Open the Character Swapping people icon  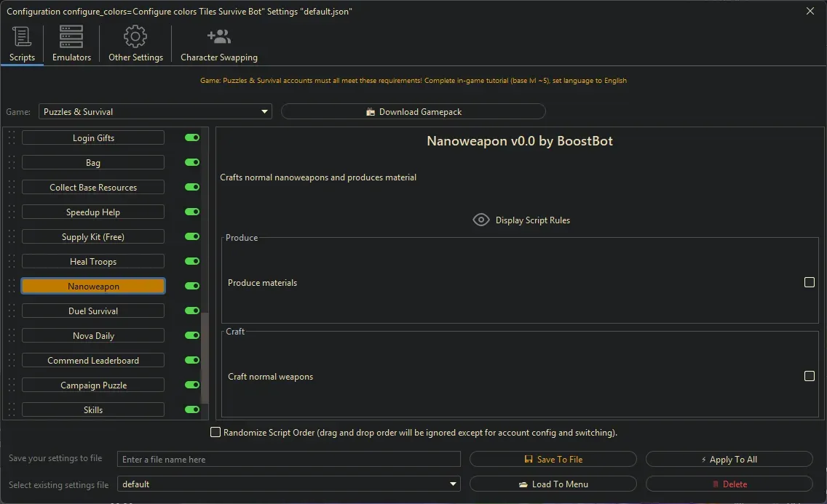click(x=218, y=37)
